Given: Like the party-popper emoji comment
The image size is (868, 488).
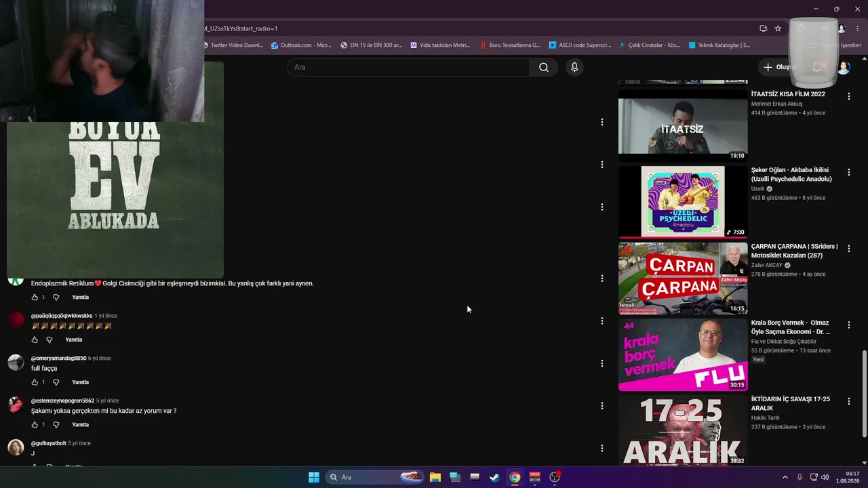Looking at the screenshot, I should [35, 340].
